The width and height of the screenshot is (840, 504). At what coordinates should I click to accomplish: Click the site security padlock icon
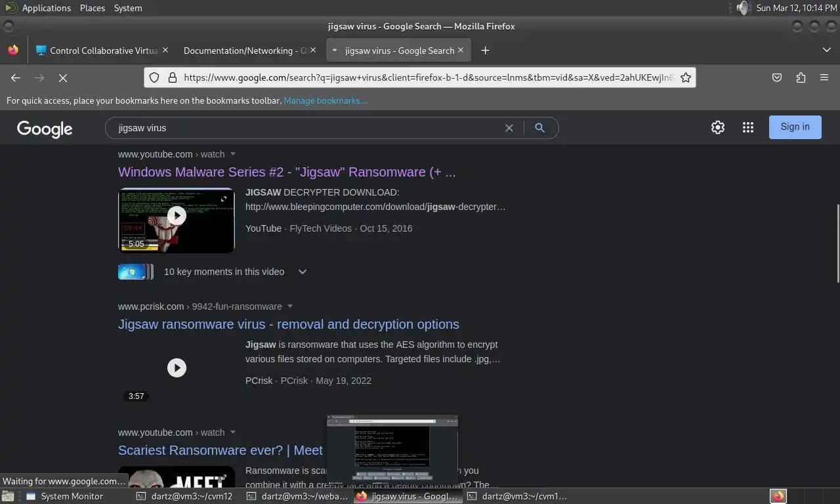click(173, 77)
